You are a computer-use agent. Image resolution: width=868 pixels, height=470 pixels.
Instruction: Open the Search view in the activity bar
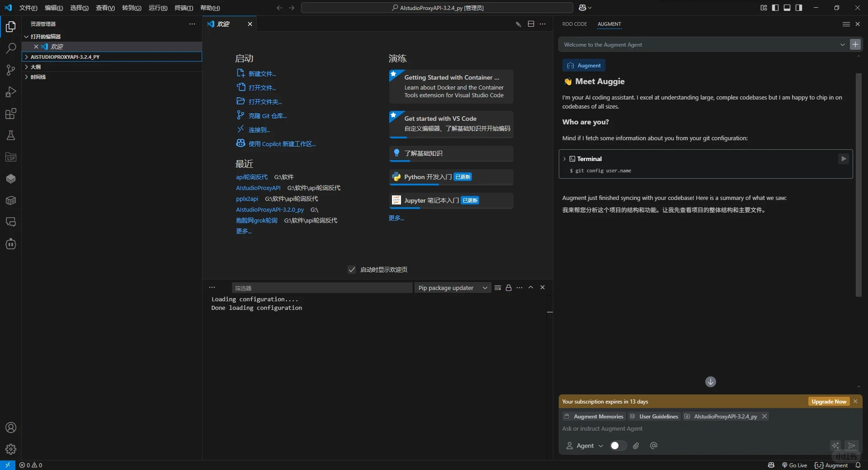pos(11,48)
